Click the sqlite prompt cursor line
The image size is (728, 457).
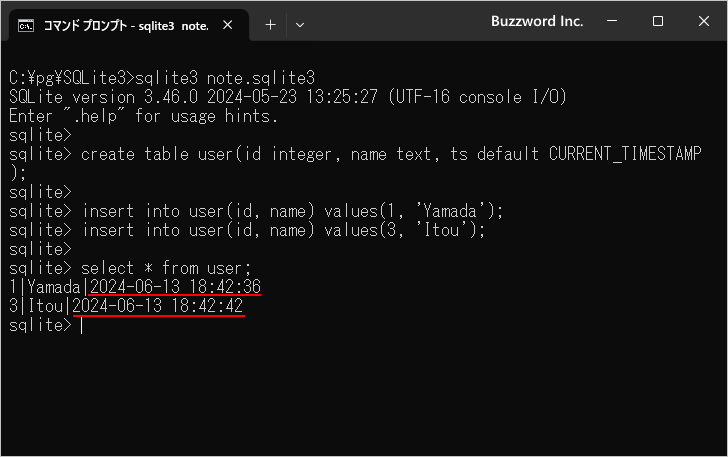tap(46, 325)
